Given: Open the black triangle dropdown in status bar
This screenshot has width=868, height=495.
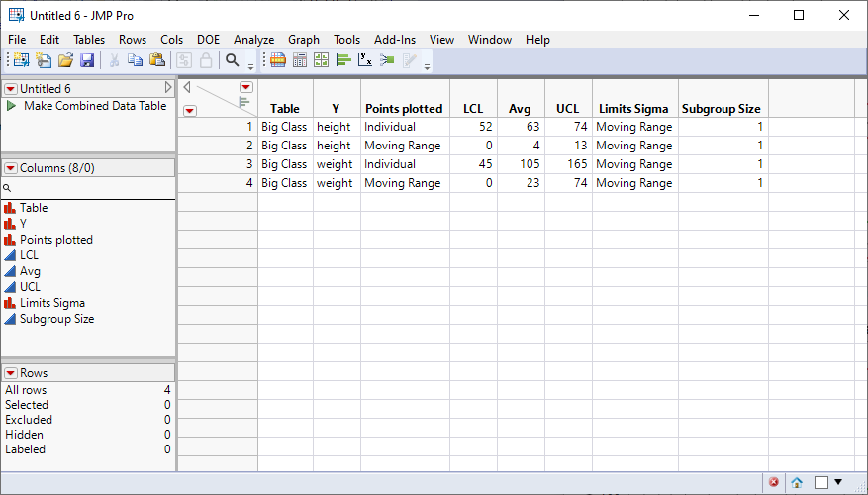Looking at the screenshot, I should coord(838,482).
